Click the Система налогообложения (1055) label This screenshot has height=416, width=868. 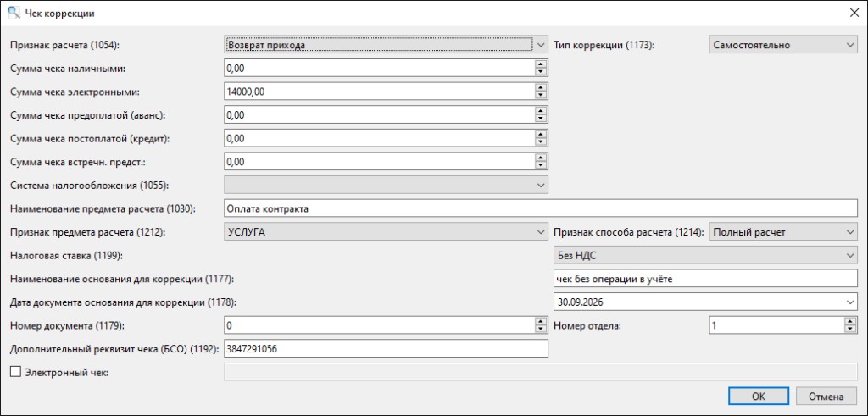(x=89, y=185)
